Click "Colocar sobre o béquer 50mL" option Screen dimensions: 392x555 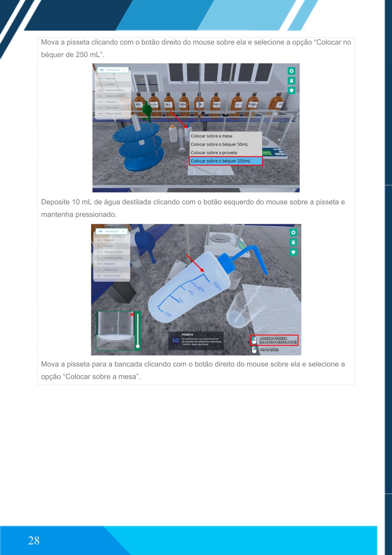219,144
